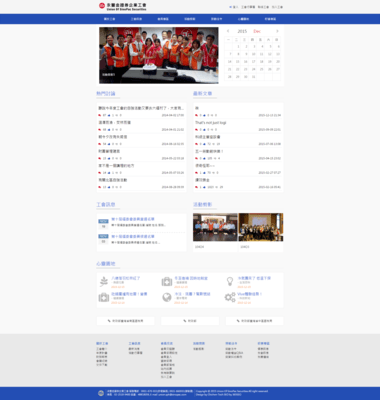Go to next month in calendar
This screenshot has width=380, height=400.
pos(277,31)
